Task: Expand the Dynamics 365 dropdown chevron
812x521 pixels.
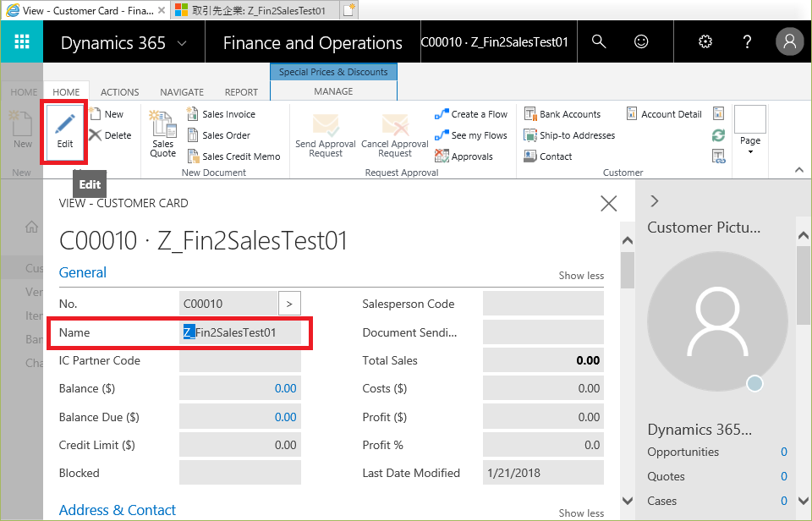Action: [182, 43]
